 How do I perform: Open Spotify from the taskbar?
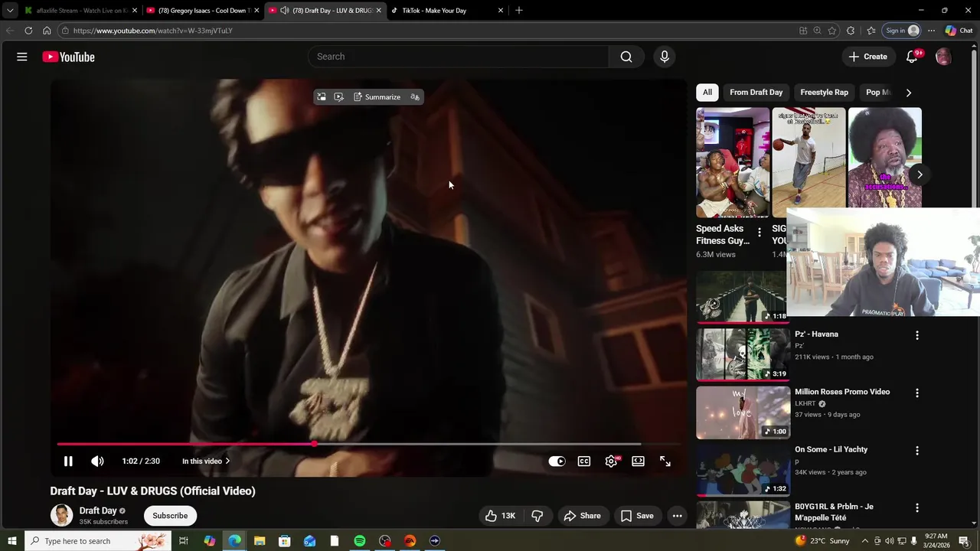[360, 541]
